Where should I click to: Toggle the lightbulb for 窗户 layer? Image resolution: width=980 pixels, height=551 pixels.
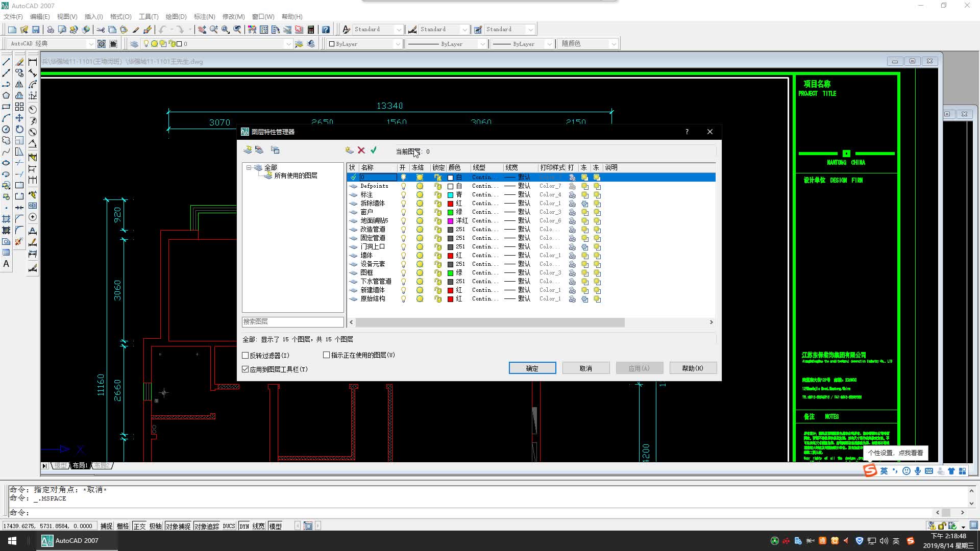click(403, 212)
